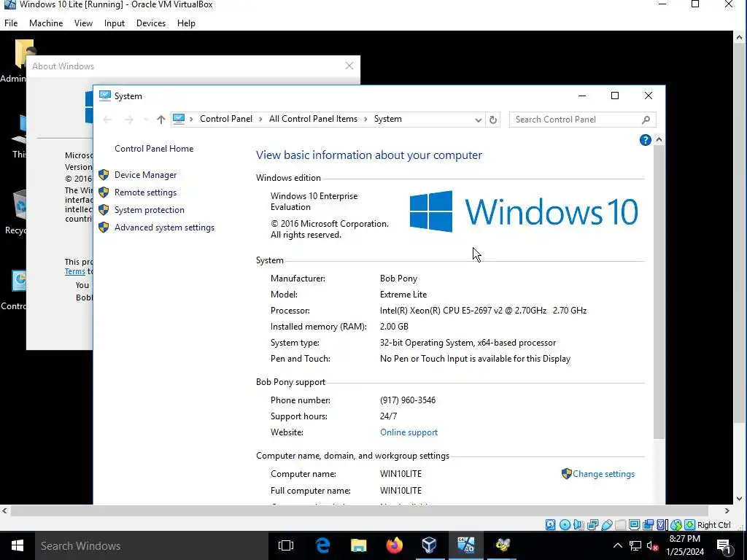This screenshot has width=747, height=560.
Task: Open the VirtualBox Help menu
Action: tap(186, 23)
